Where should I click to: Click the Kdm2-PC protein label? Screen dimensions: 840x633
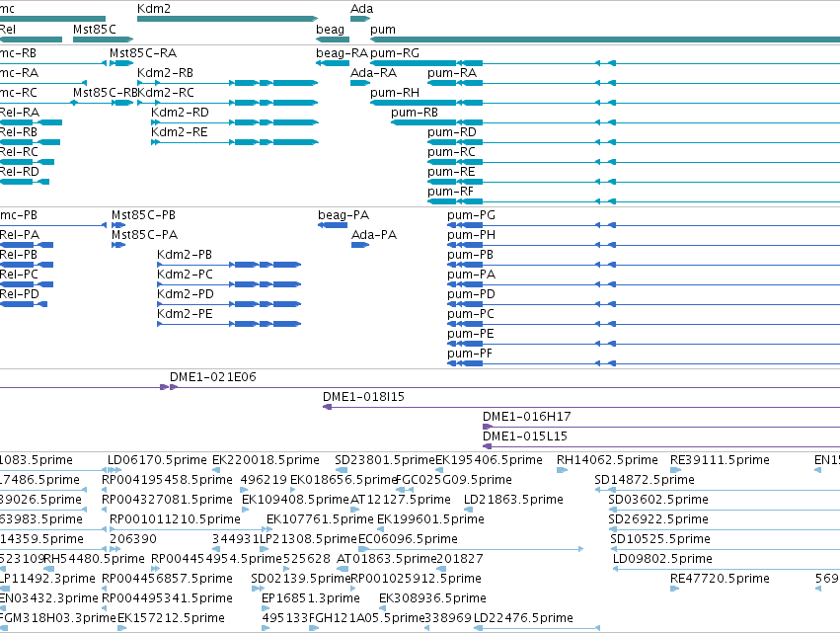coord(185,275)
